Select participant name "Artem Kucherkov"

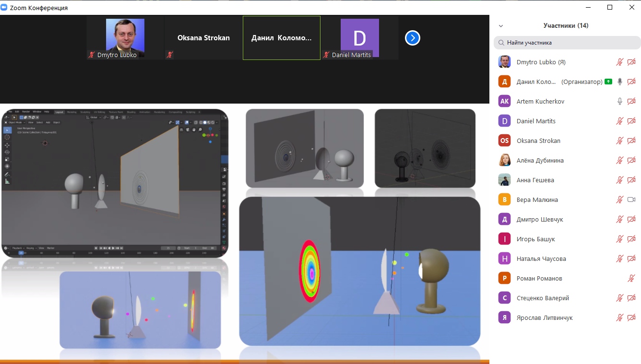pos(540,101)
